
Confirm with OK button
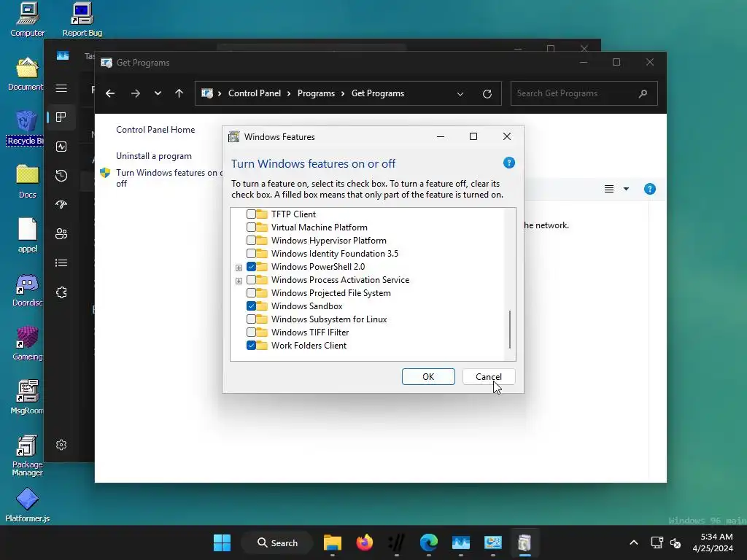tap(428, 377)
